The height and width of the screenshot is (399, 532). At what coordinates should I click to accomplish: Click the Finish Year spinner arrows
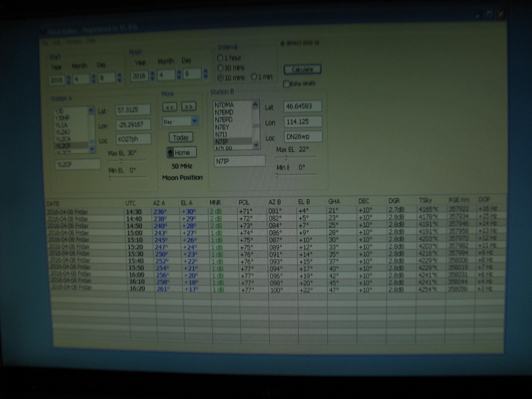(152, 75)
